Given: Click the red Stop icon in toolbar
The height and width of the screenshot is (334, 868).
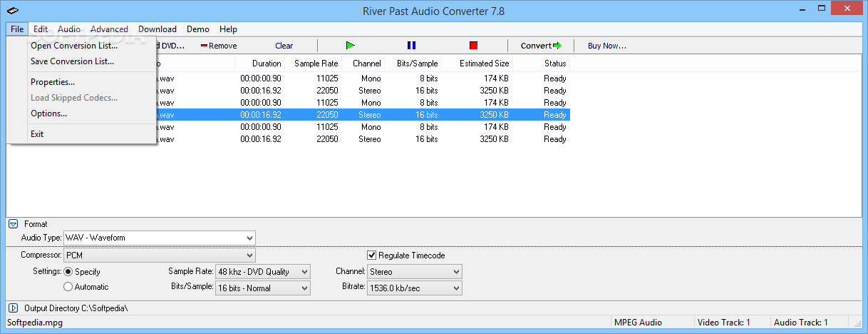Looking at the screenshot, I should [473, 46].
